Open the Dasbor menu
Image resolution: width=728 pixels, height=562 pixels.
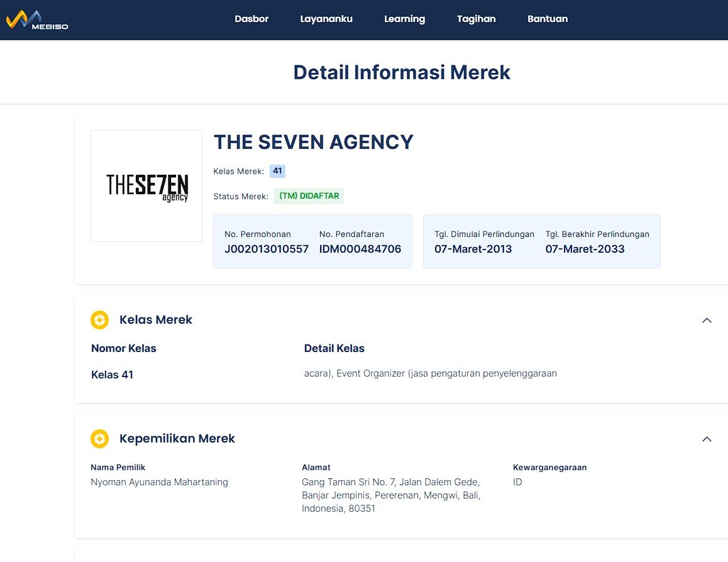251,19
